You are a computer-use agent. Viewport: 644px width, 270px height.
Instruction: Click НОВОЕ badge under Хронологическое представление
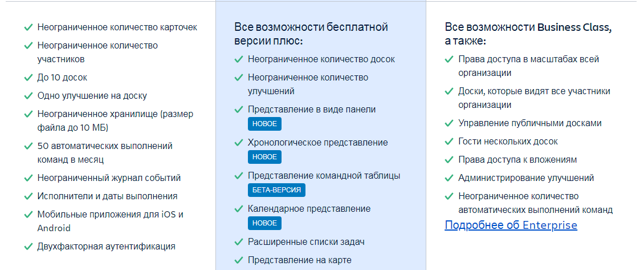click(x=264, y=157)
